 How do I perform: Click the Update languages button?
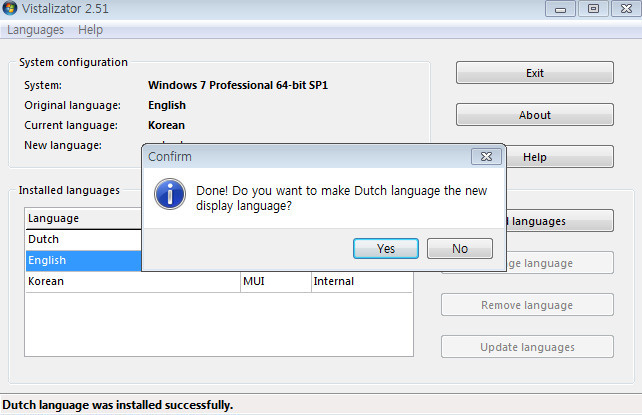pos(527,347)
